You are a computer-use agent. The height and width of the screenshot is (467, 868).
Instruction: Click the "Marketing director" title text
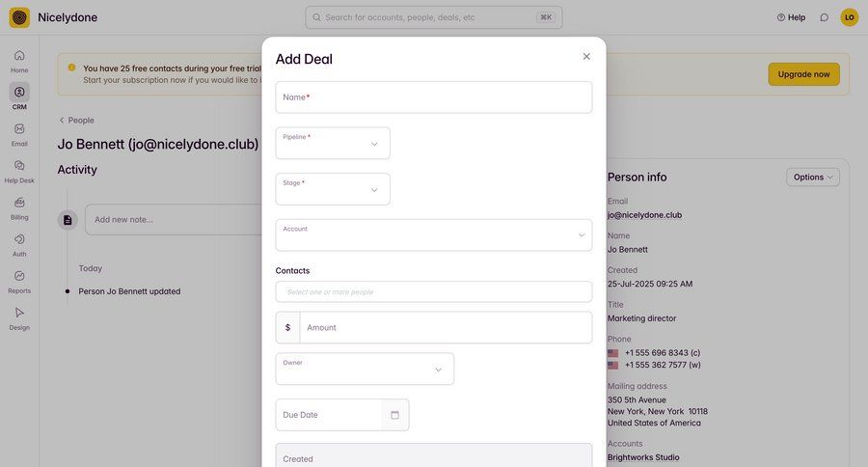[641, 318]
